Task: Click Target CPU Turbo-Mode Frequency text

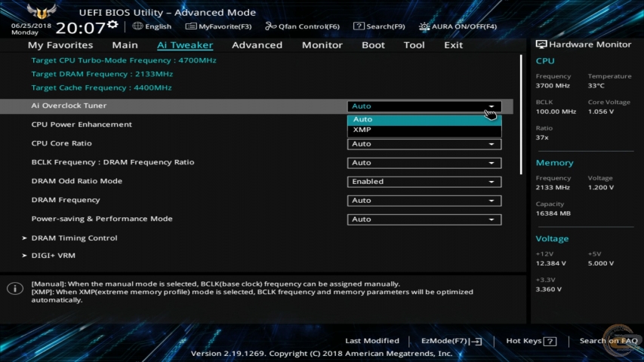Action: coord(124,60)
